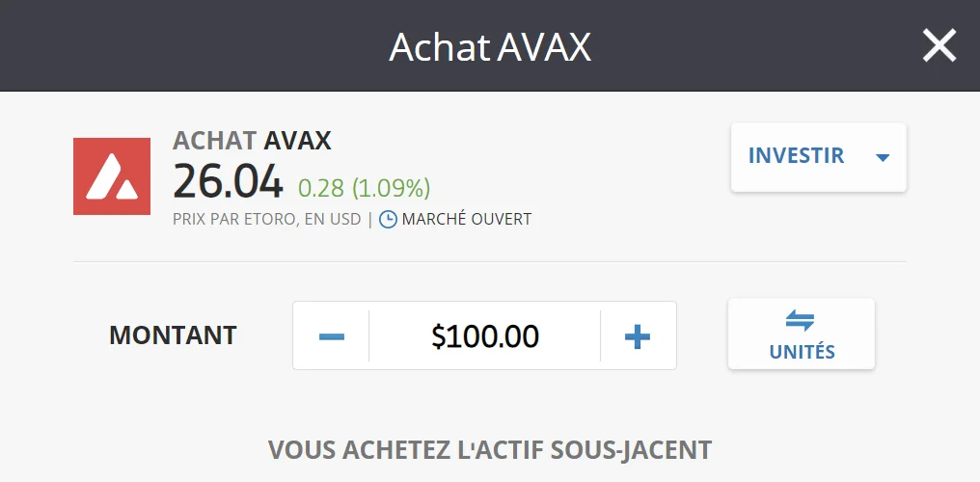Screen dimensions: 980x482
Task: Click the Achat AVAX header title
Action: (489, 46)
